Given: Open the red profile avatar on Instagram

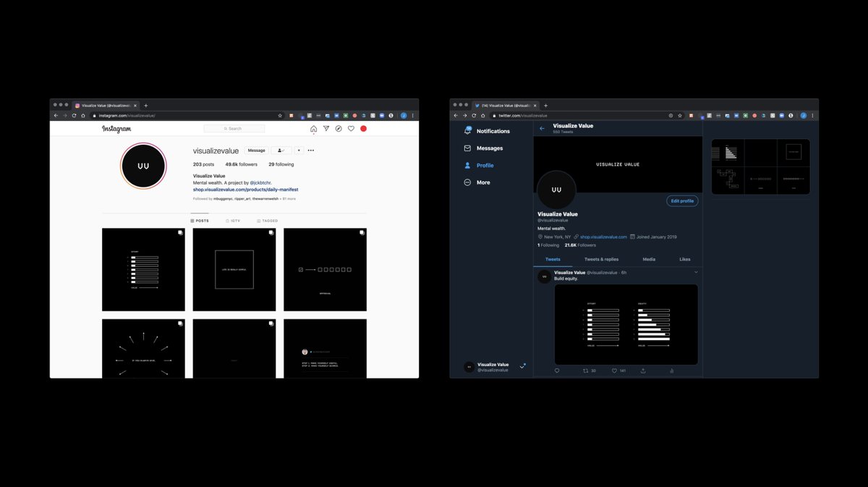Looking at the screenshot, I should tap(364, 129).
